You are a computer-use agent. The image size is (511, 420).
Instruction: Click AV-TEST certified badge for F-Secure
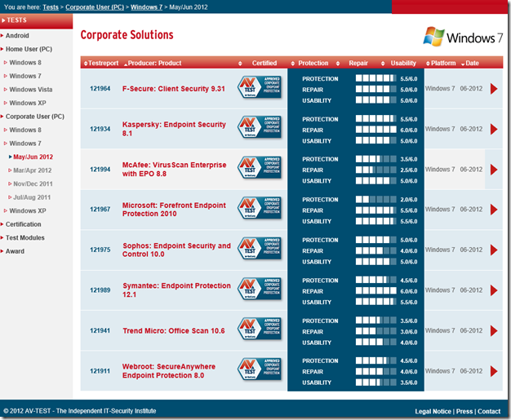point(260,87)
